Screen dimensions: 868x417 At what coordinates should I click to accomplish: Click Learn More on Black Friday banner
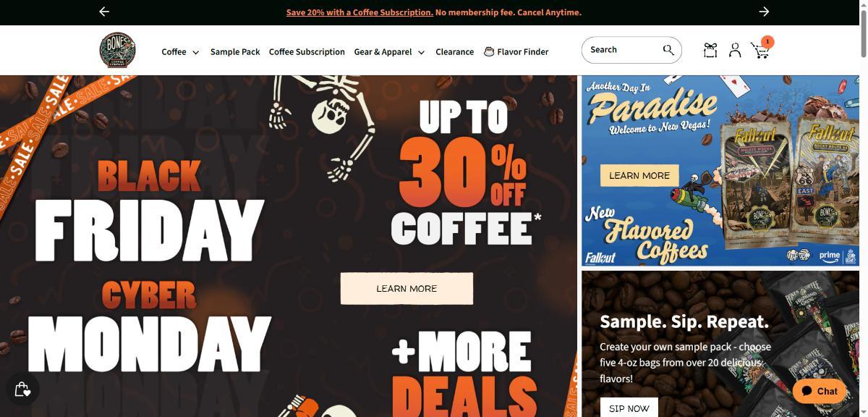click(x=407, y=288)
